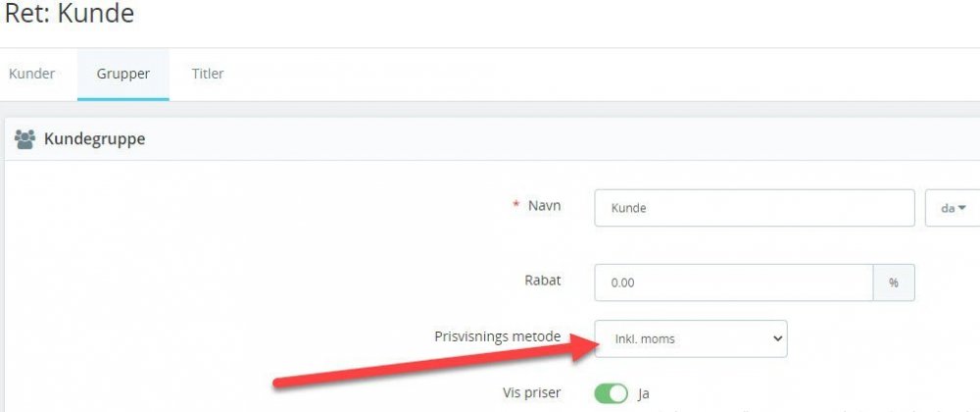This screenshot has height=412, width=980.
Task: Click the Vis priser label
Action: coord(529,392)
